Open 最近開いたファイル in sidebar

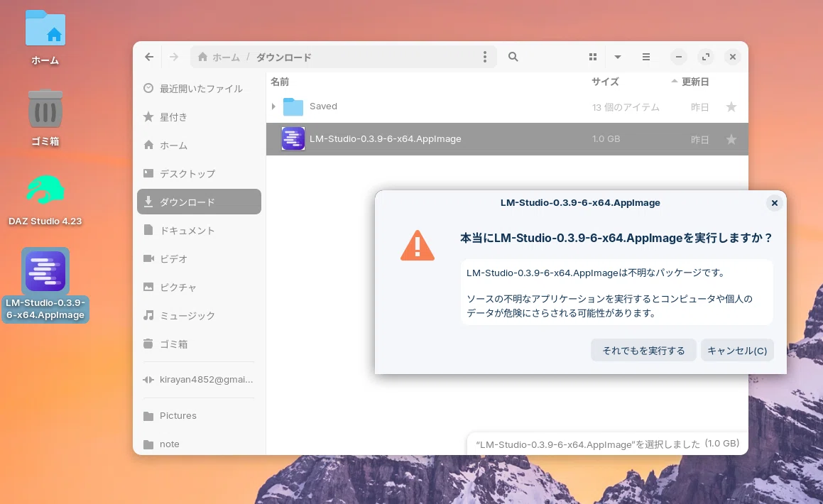[199, 89]
